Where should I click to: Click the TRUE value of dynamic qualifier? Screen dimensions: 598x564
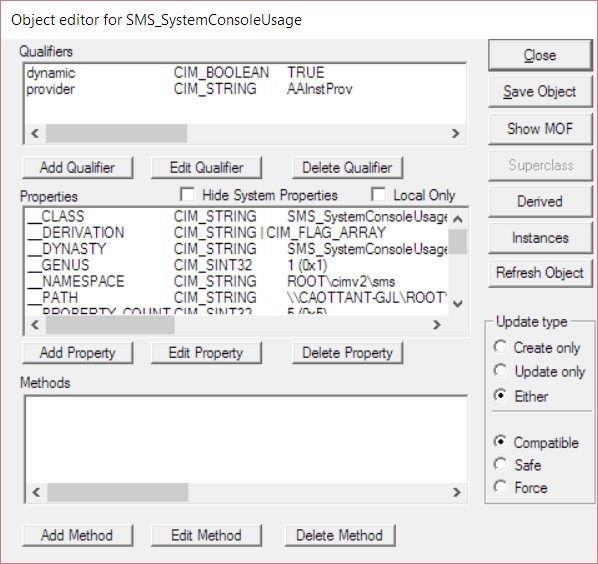(x=306, y=72)
